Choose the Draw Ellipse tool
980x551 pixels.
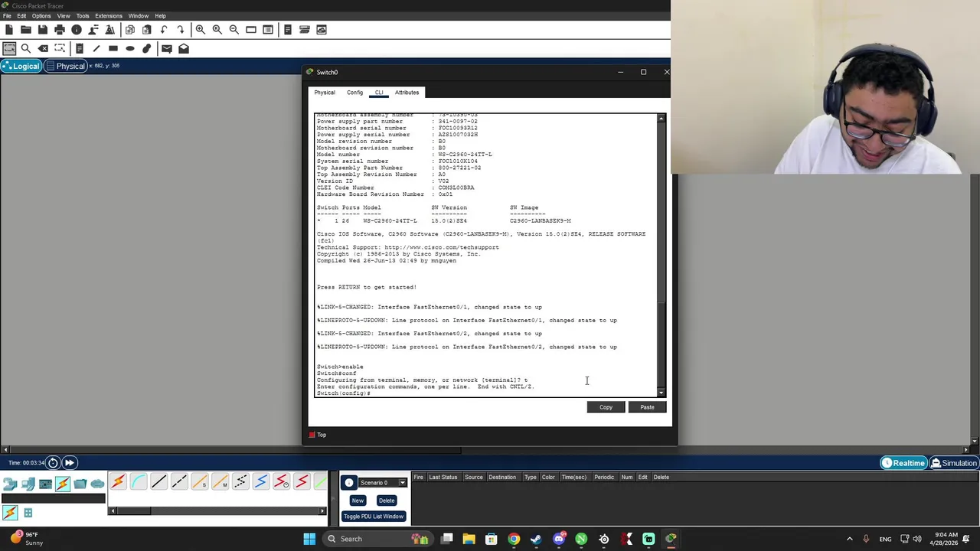(129, 48)
